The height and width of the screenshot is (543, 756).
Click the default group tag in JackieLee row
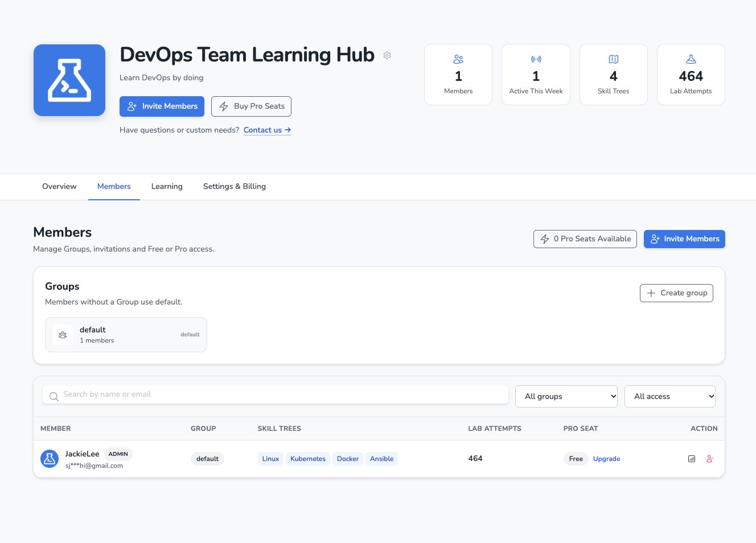[x=207, y=459]
